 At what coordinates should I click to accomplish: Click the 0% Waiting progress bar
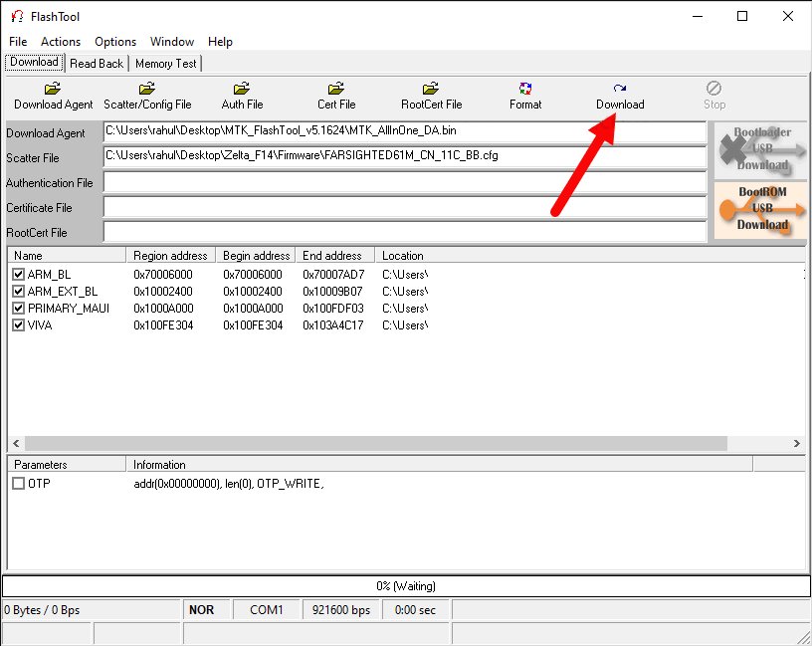pyautogui.click(x=406, y=585)
